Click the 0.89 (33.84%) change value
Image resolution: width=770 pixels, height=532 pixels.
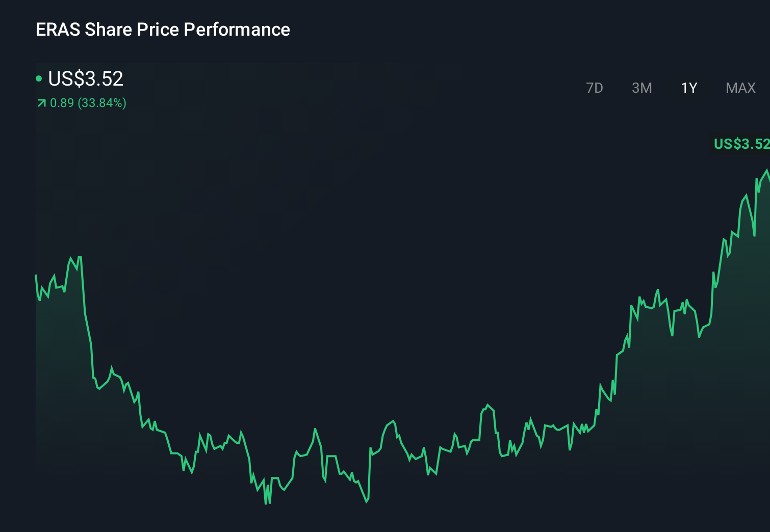88,103
